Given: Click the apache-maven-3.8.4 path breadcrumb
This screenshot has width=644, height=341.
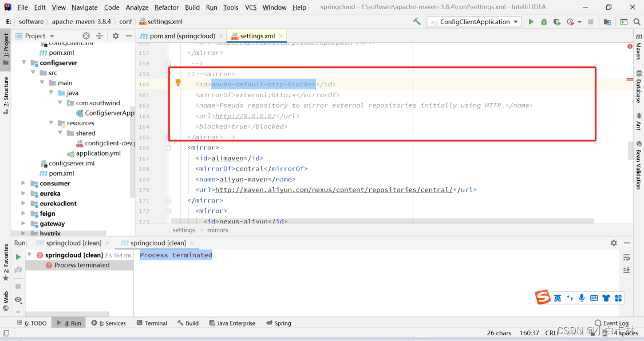Looking at the screenshot, I should click(81, 22).
